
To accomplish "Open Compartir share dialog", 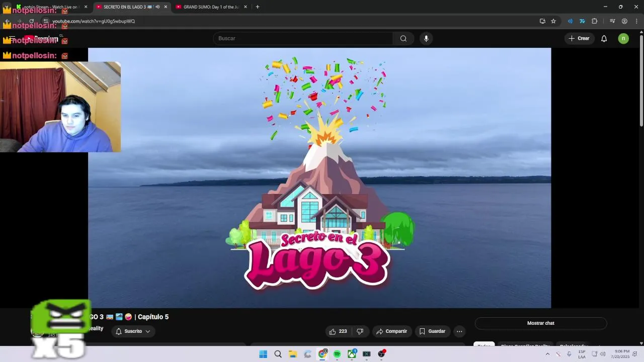I will click(x=392, y=331).
